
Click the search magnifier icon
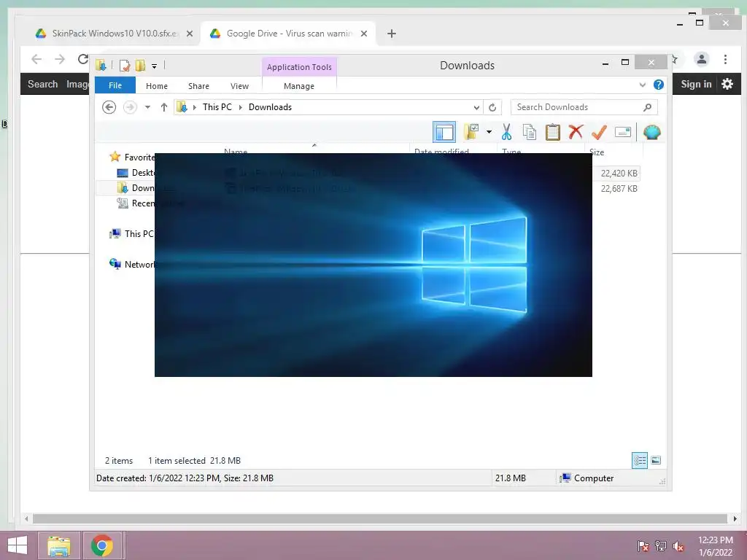(647, 107)
